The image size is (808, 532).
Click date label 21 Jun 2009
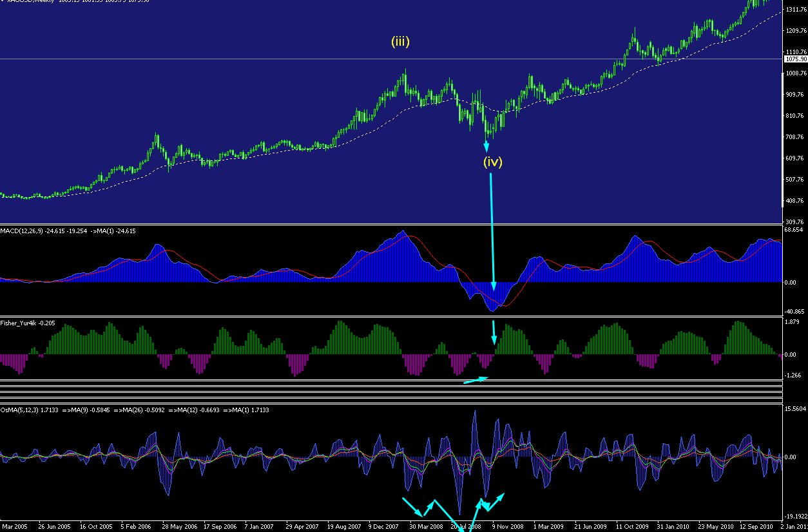[591, 527]
